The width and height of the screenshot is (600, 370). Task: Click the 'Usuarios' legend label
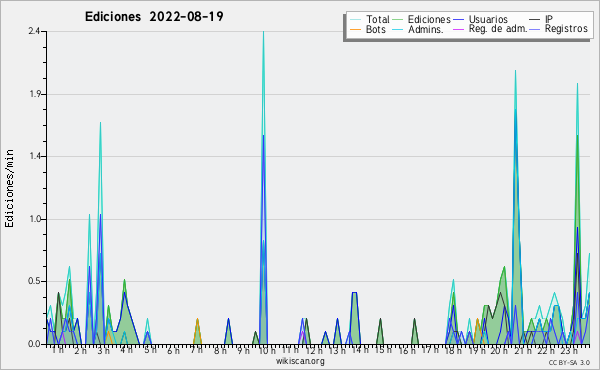488,19
